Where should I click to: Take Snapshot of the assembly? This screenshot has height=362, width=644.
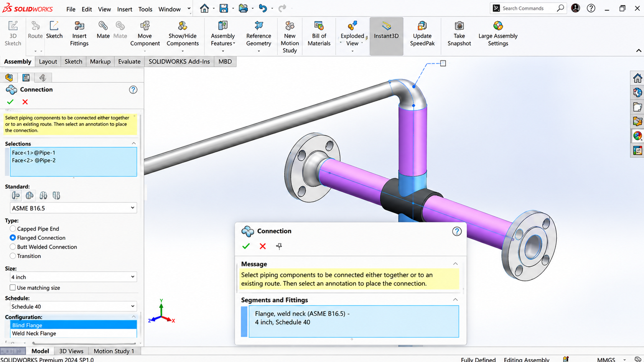pyautogui.click(x=459, y=34)
